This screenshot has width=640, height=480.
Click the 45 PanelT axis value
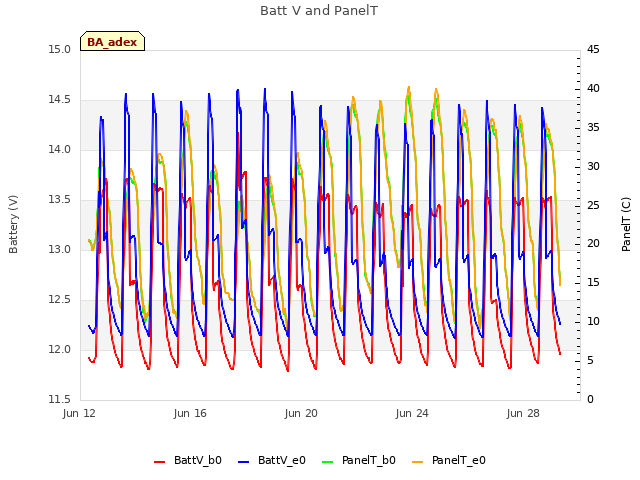click(x=593, y=50)
